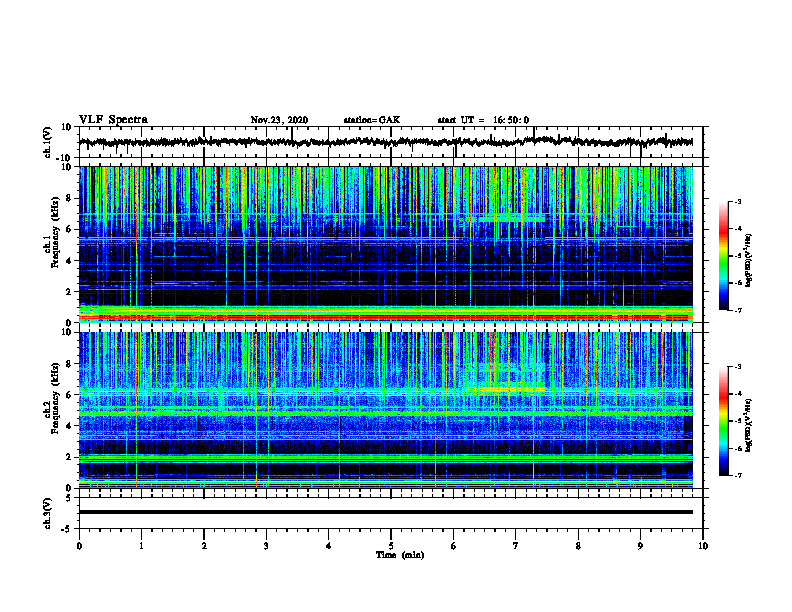Screen dimensions: 792x612
Task: Click the ch.1 color bar log(PSD) unit label
Action: click(749, 260)
